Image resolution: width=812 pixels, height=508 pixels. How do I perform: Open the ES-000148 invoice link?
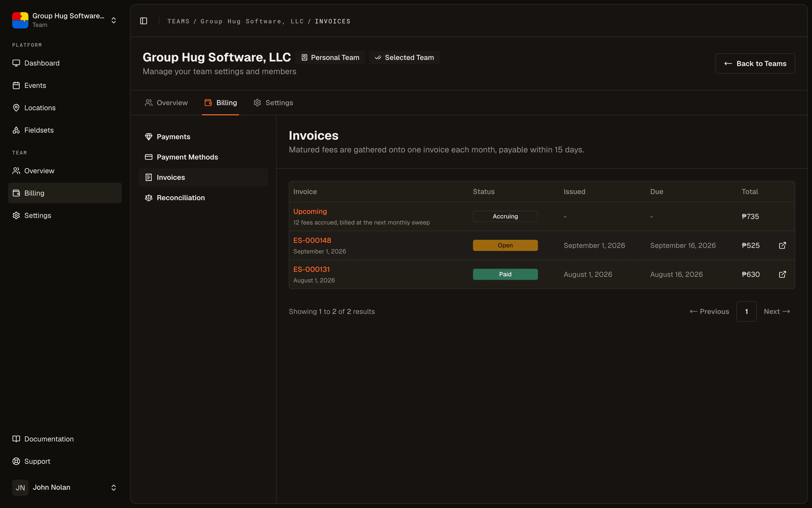312,240
